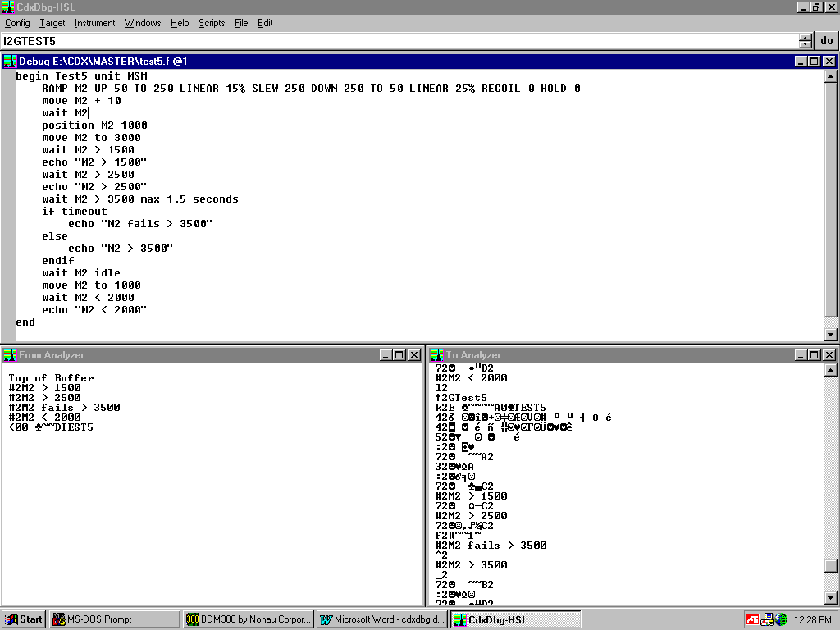Click the echo "M2 > 1500" code line
Viewport: 840px width, 630px height.
tap(94, 162)
